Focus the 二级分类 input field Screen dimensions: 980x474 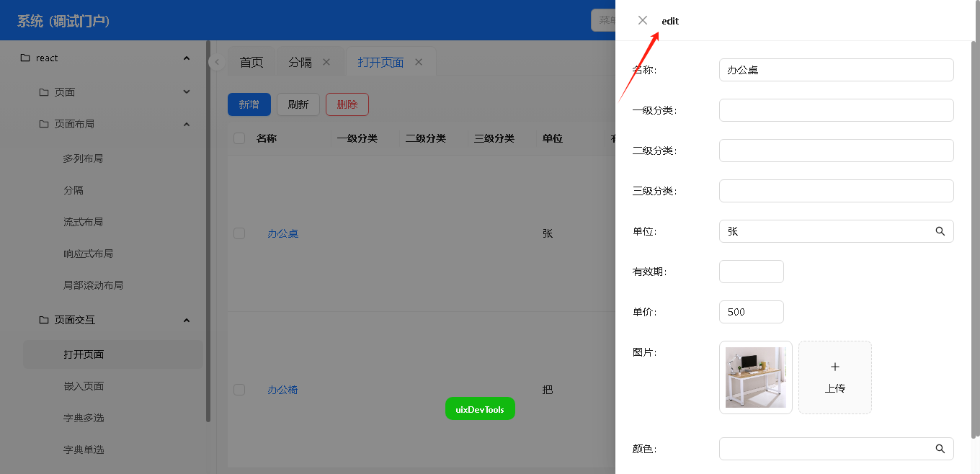pyautogui.click(x=837, y=151)
